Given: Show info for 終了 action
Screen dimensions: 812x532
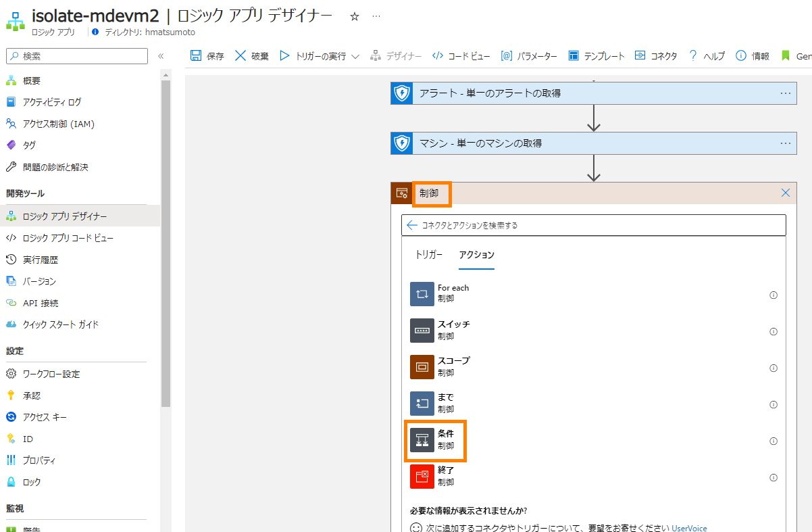Looking at the screenshot, I should pos(773,478).
